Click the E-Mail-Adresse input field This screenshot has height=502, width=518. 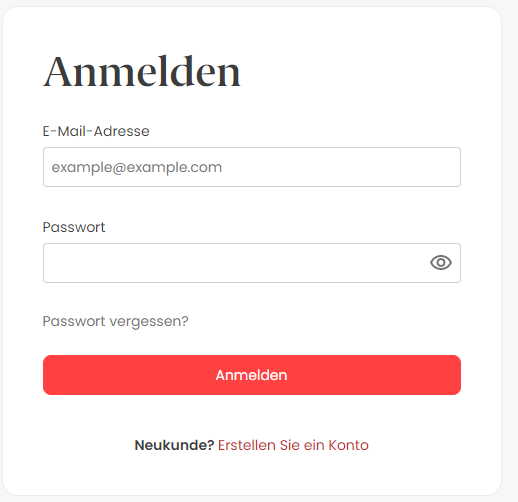pos(252,167)
